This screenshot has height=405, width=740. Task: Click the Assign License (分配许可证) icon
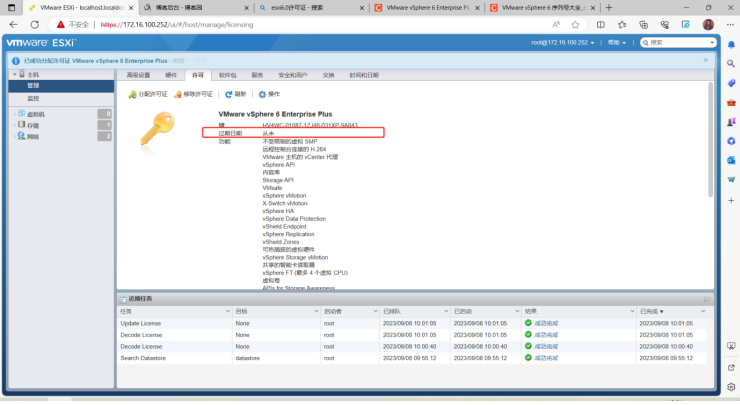[132, 94]
